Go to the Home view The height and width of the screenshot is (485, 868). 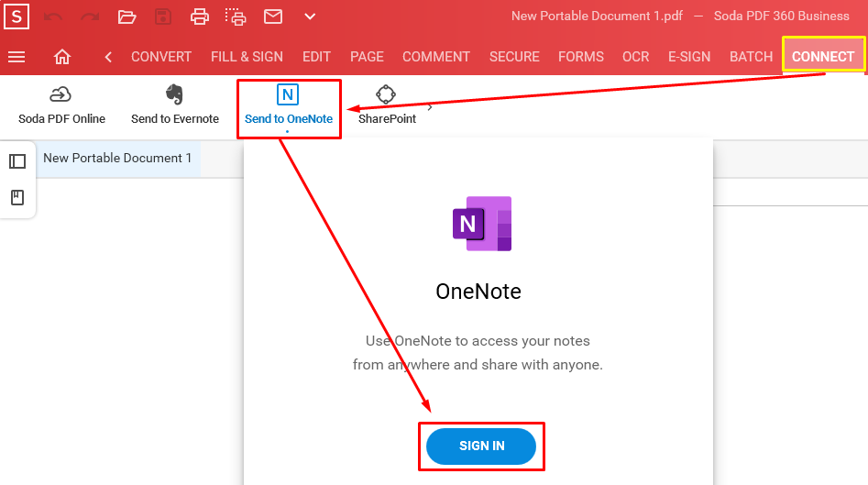(62, 57)
